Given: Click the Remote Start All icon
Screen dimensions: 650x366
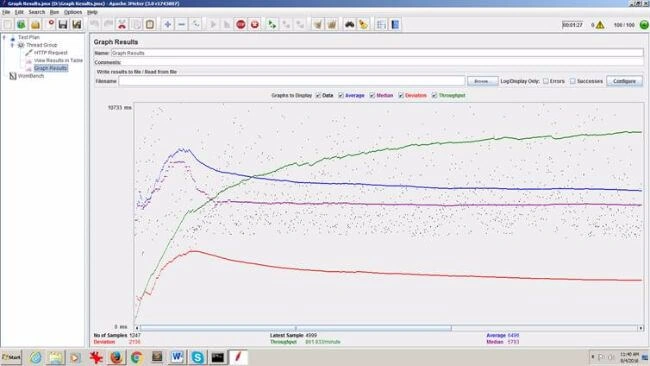Looking at the screenshot, I should pos(272,24).
